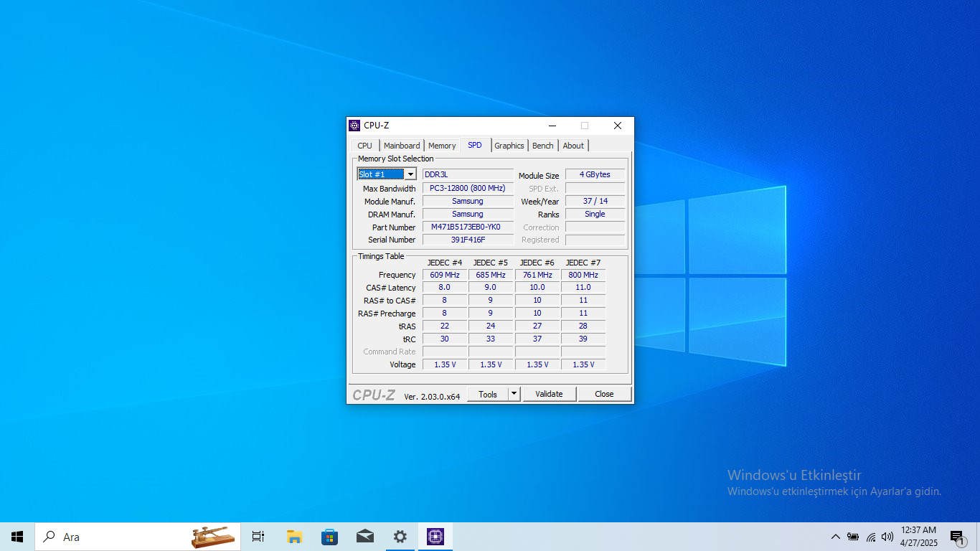The width and height of the screenshot is (980, 551).
Task: Open Settings gear icon in taskbar
Action: pyautogui.click(x=400, y=537)
